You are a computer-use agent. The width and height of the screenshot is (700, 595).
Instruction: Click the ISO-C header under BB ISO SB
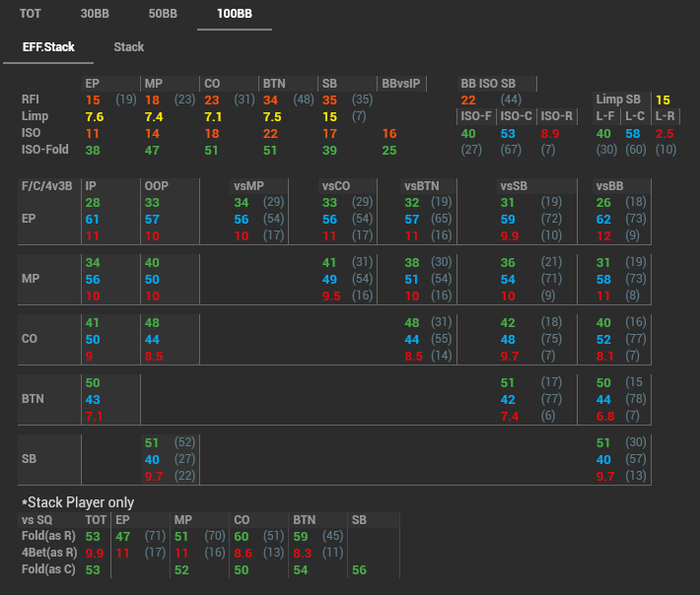[x=516, y=116]
